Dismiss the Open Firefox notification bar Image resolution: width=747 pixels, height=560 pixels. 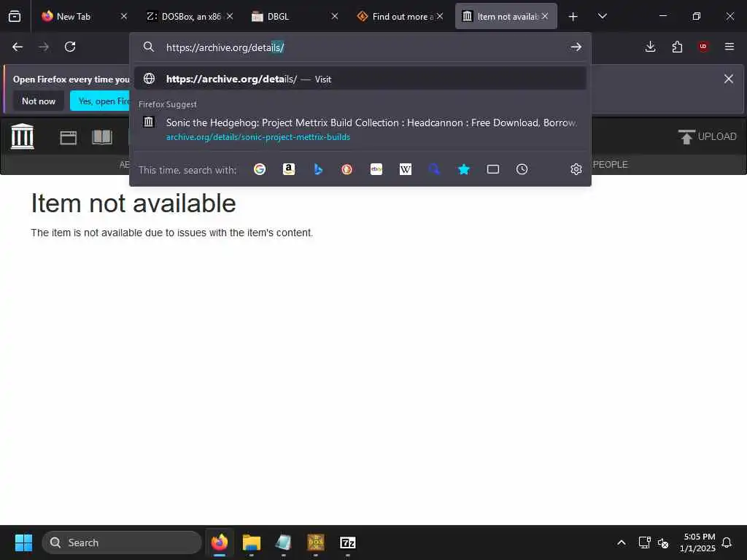coord(729,79)
